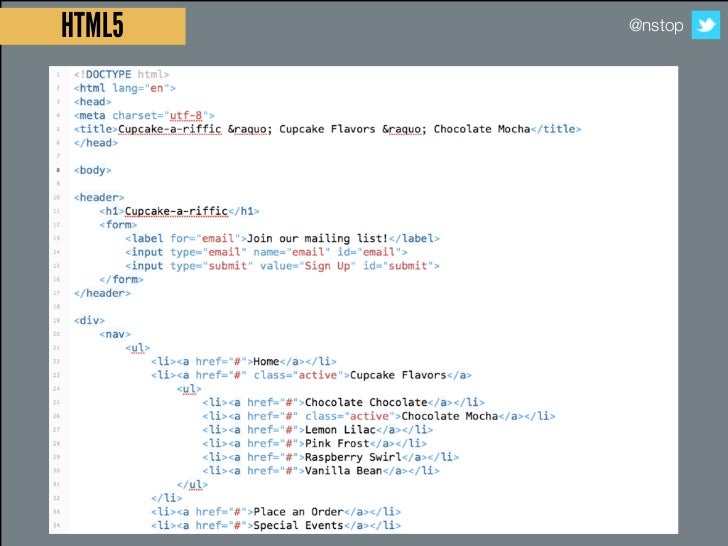Click the <nav> tag line
This screenshot has height=546, width=728.
tap(115, 334)
